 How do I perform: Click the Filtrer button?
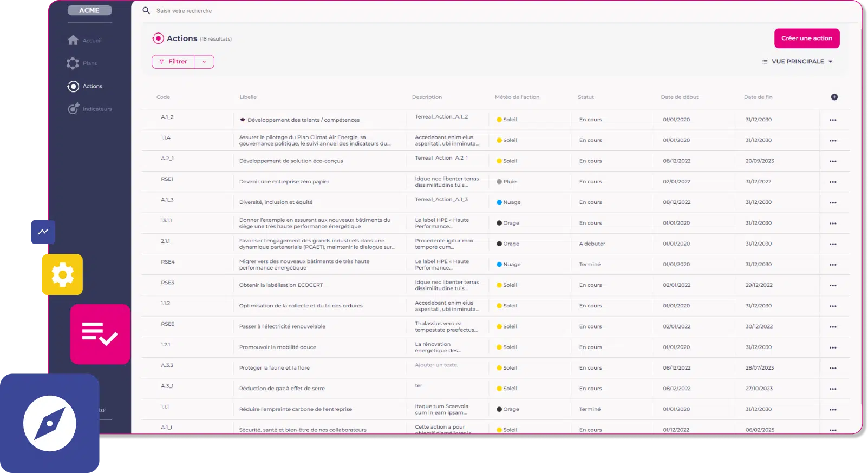click(173, 62)
